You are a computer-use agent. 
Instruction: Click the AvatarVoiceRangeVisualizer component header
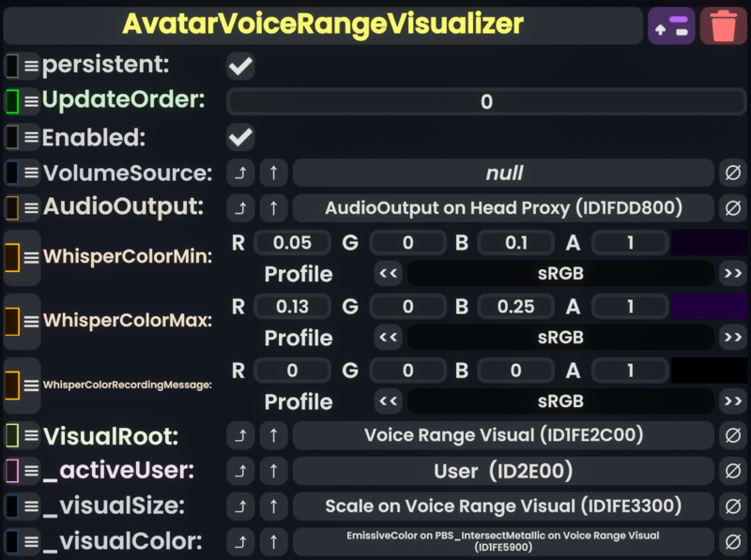point(323,25)
